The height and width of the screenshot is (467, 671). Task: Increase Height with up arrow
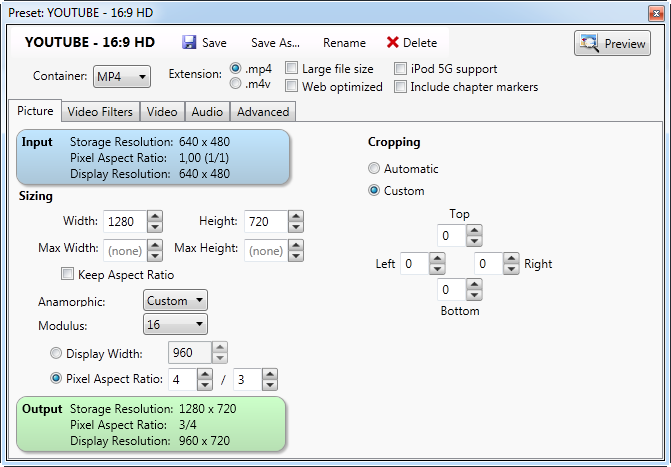296,216
